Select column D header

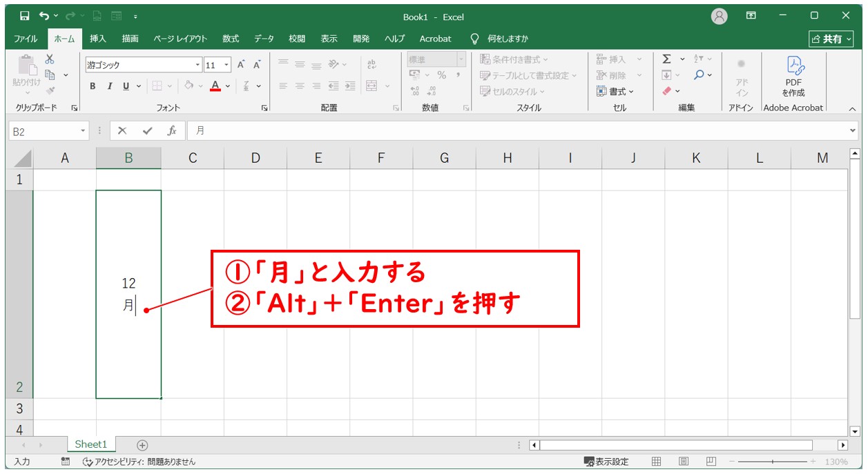pos(255,158)
